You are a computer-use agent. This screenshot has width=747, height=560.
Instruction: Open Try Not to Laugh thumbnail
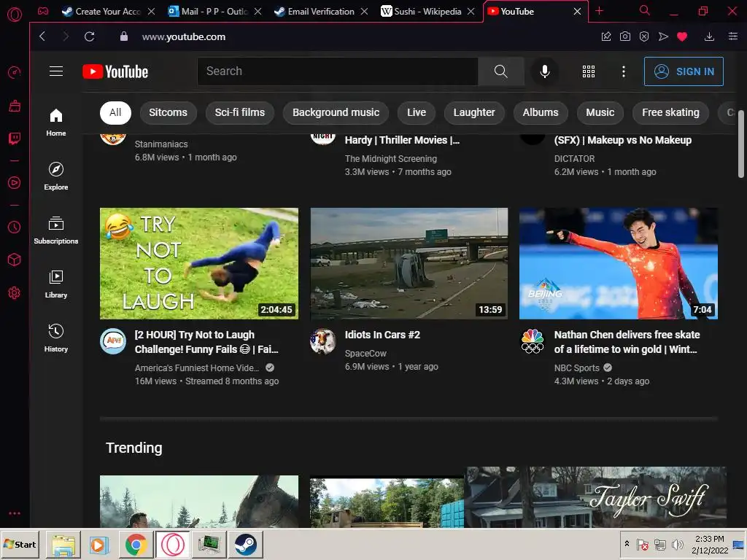click(x=199, y=263)
